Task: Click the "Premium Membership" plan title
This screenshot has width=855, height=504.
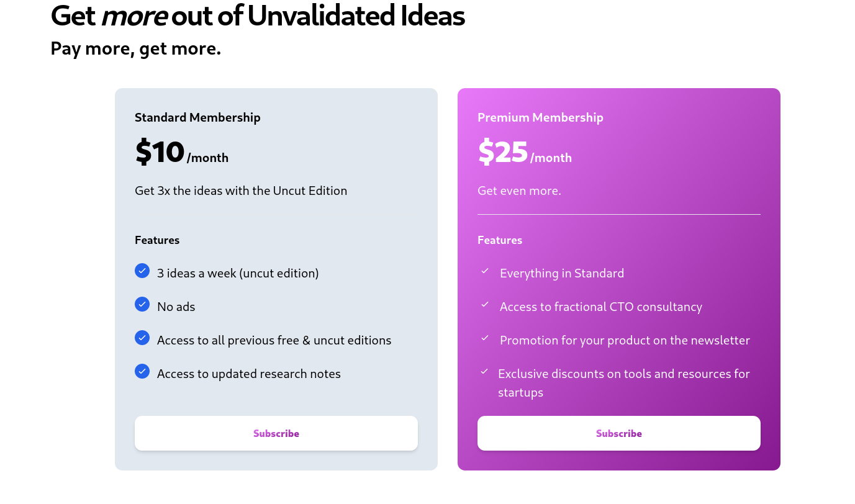Action: coord(540,117)
